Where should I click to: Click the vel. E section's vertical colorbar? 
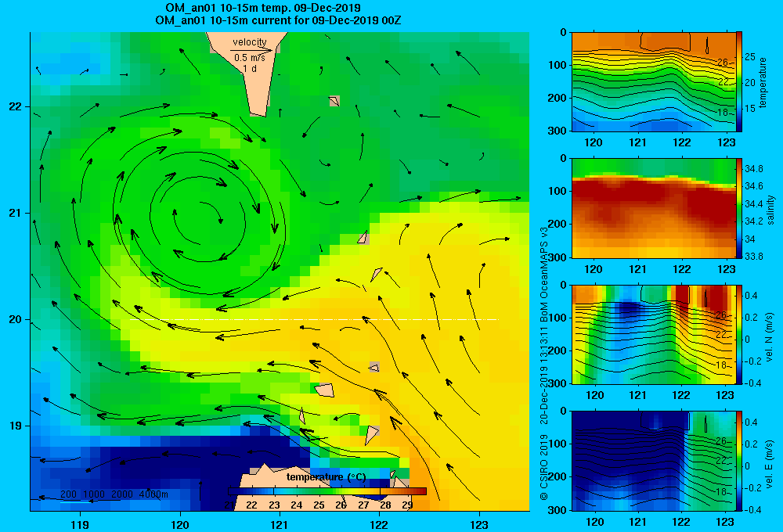pos(739,461)
